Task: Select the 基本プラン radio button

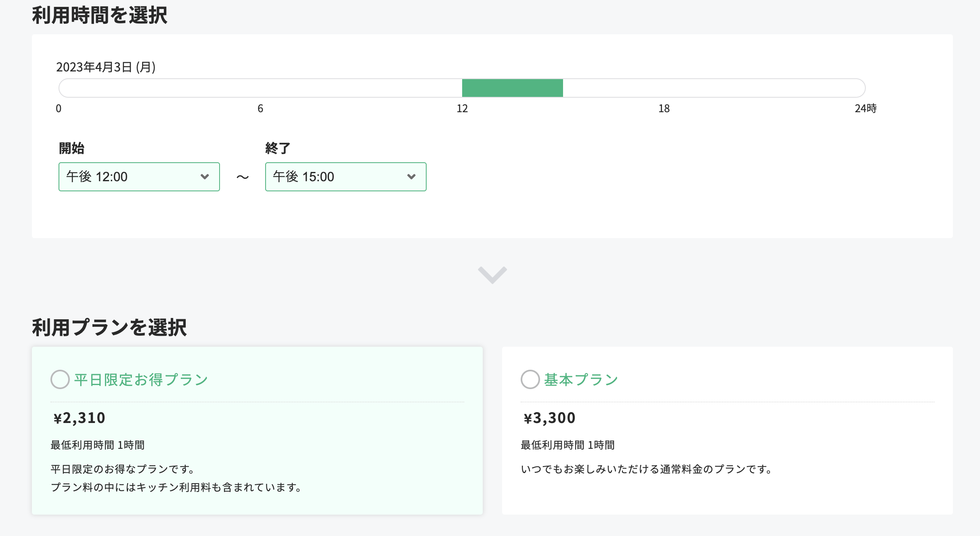Action: point(530,379)
